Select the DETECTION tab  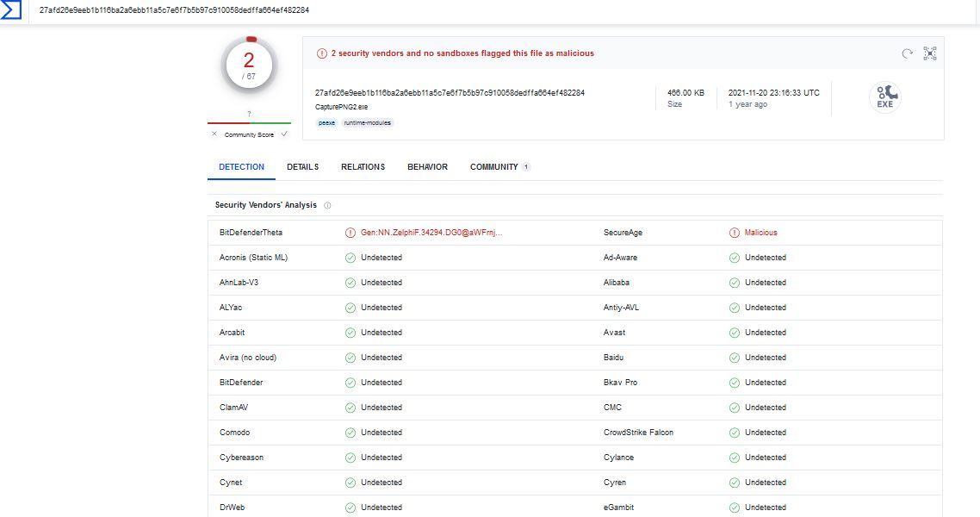click(241, 167)
